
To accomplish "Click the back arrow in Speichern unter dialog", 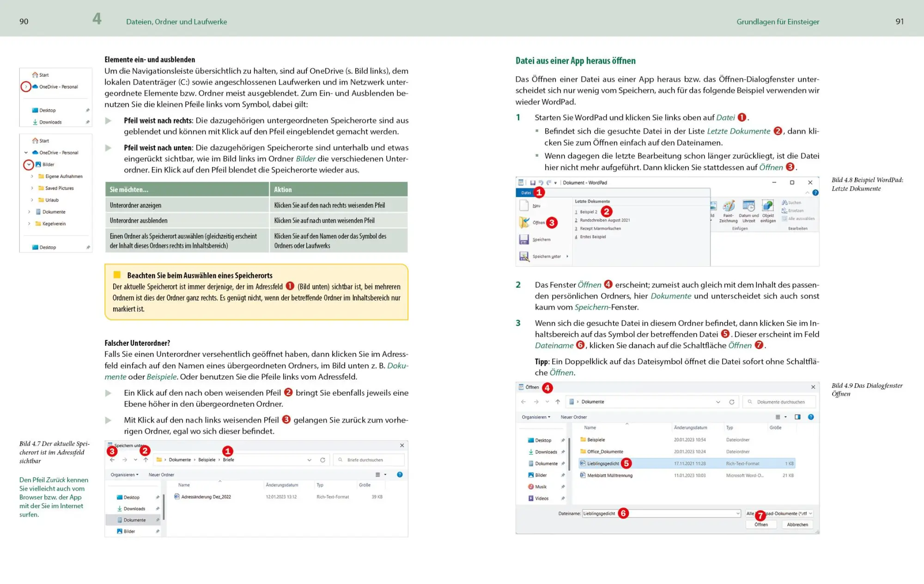I will 112,460.
